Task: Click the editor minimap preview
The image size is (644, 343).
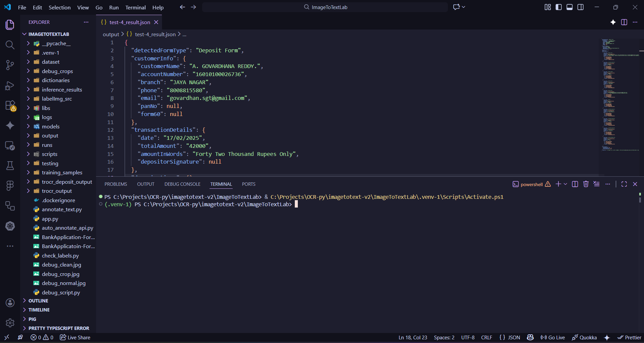Action: [620, 95]
